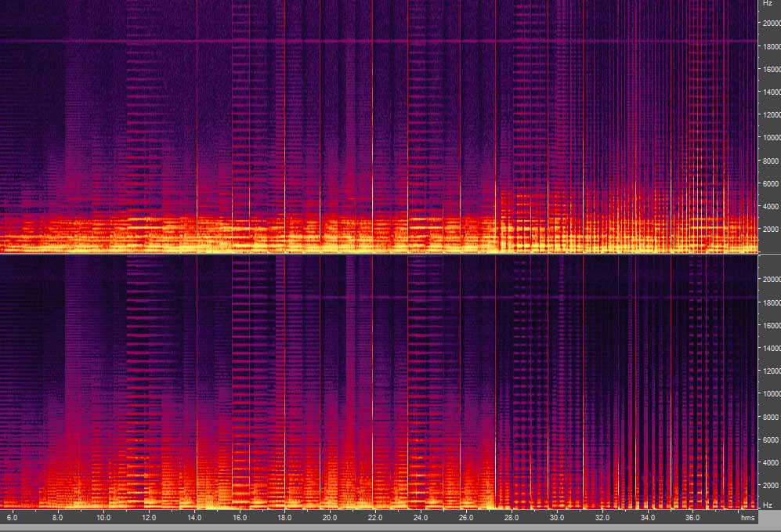Viewport: 781px width, 532px height.
Task: Click the 6.0 mark on the time ruler
Action: 12,518
